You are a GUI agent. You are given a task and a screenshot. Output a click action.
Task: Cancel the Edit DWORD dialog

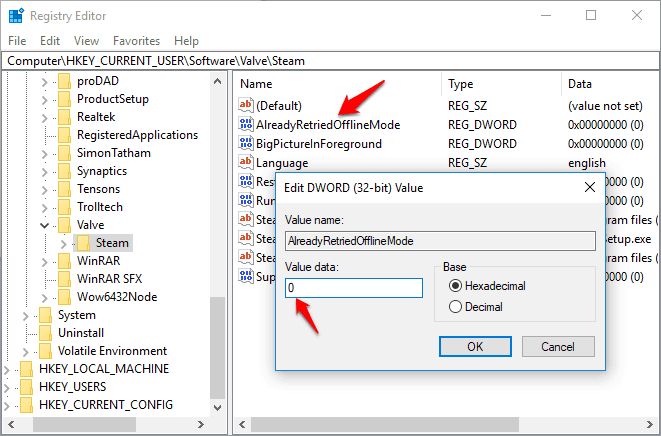pos(558,347)
